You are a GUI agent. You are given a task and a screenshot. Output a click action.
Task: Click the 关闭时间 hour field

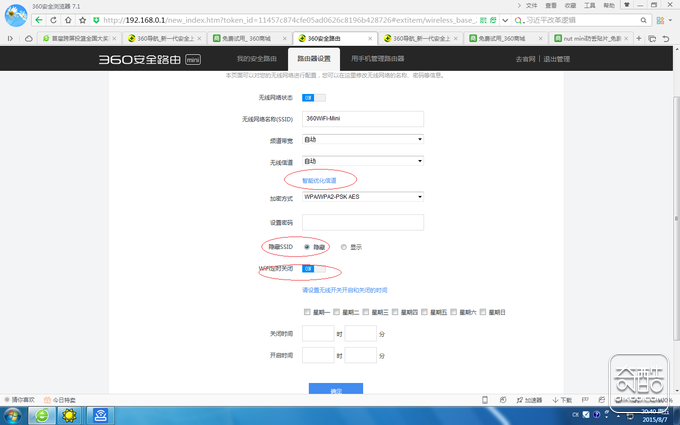pyautogui.click(x=318, y=334)
